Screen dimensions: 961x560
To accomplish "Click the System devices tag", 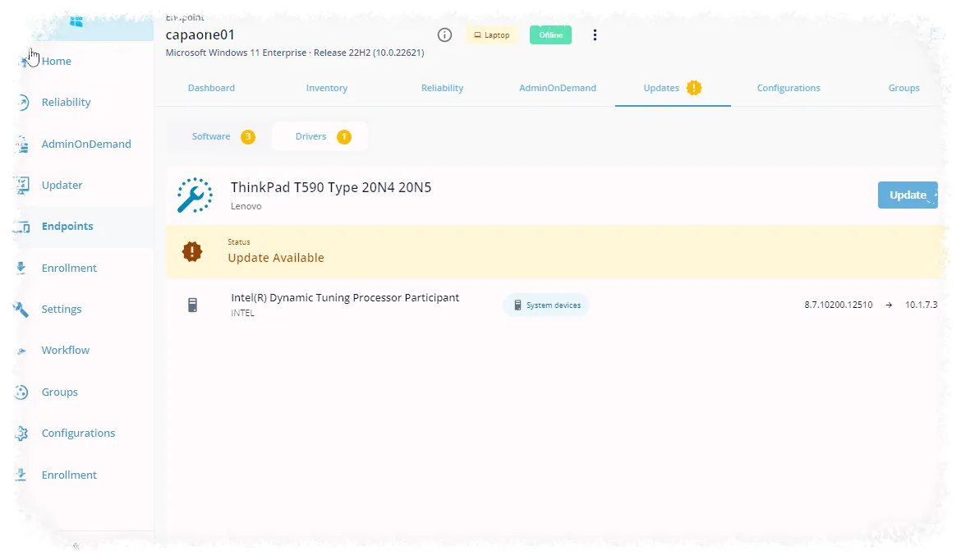I will pyautogui.click(x=546, y=305).
